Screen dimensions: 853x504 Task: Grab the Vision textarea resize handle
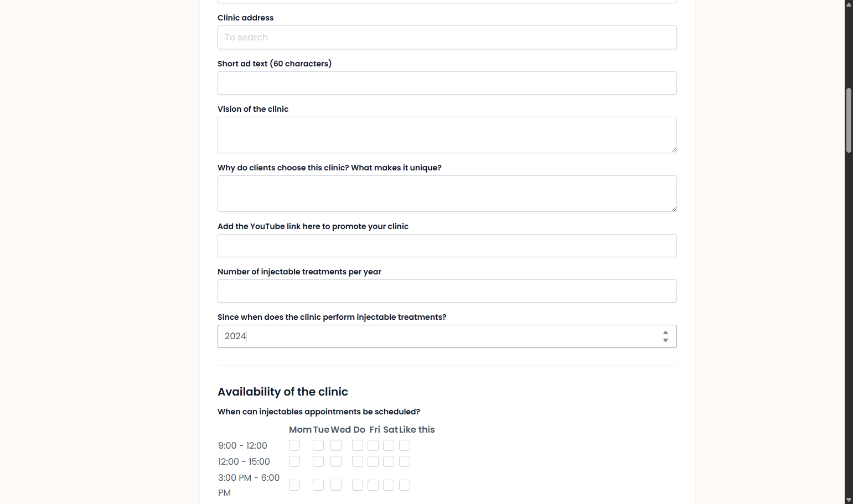click(x=674, y=150)
